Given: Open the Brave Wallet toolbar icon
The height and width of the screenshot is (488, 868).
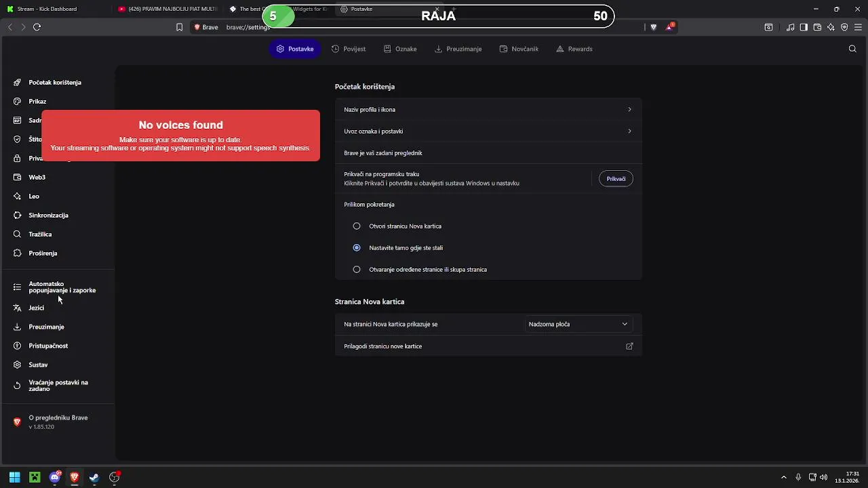Looking at the screenshot, I should [x=817, y=27].
